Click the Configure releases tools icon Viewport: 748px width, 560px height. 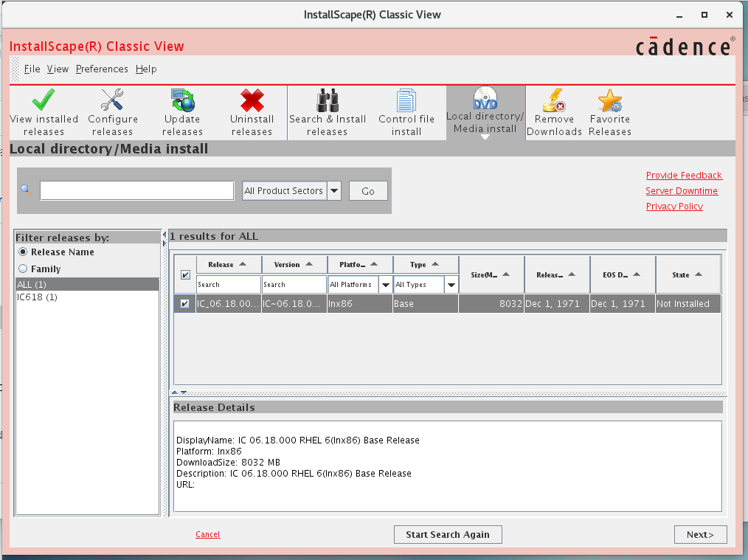pyautogui.click(x=112, y=100)
